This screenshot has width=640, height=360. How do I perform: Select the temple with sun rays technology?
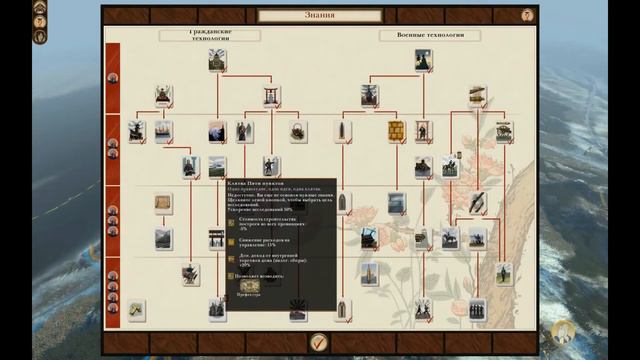(x=218, y=60)
